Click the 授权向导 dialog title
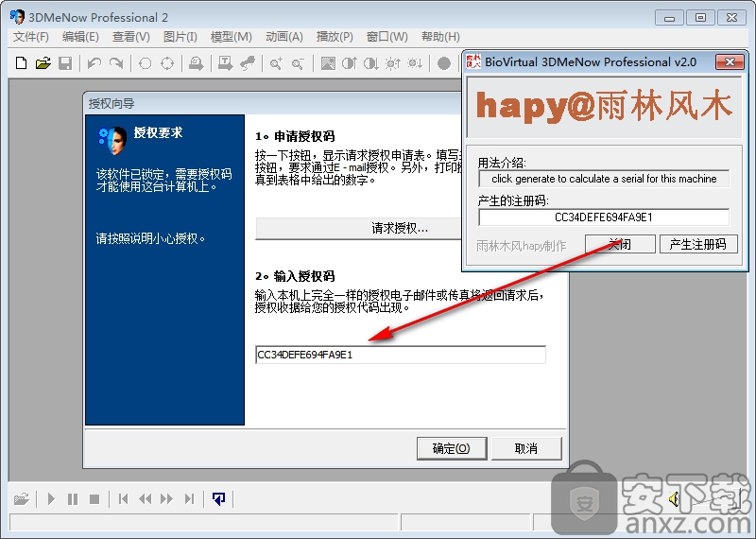The width and height of the screenshot is (756, 539). (x=112, y=104)
